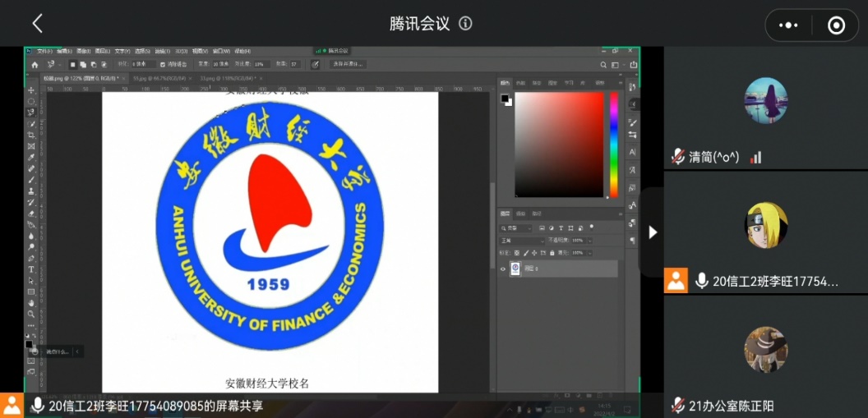This screenshot has height=418, width=868.
Task: Choose Intersect with Selection mode button
Action: (x=104, y=65)
